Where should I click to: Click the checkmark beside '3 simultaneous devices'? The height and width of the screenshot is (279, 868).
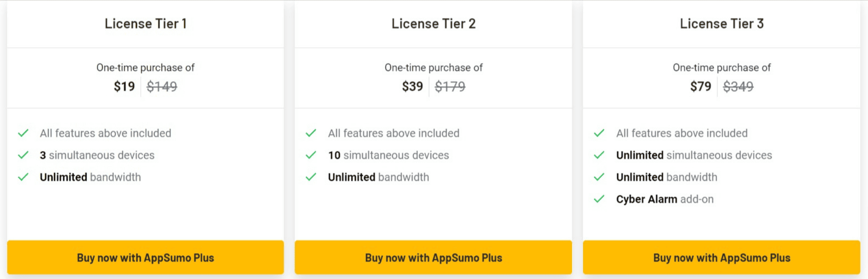tap(23, 155)
